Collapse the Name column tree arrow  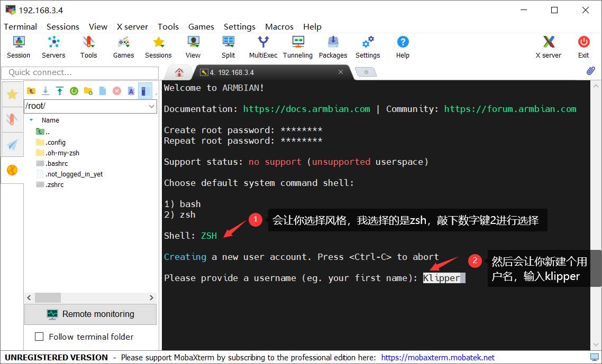[x=32, y=120]
